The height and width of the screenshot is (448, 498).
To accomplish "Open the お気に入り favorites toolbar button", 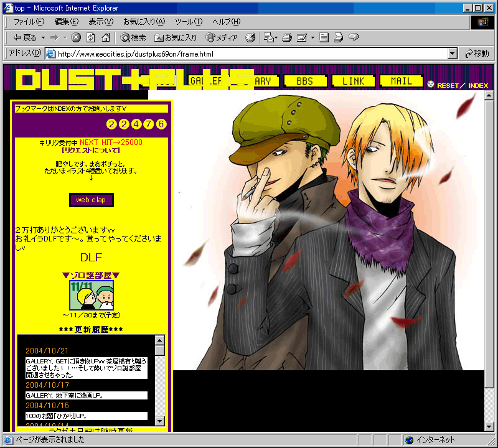I will coord(176,38).
